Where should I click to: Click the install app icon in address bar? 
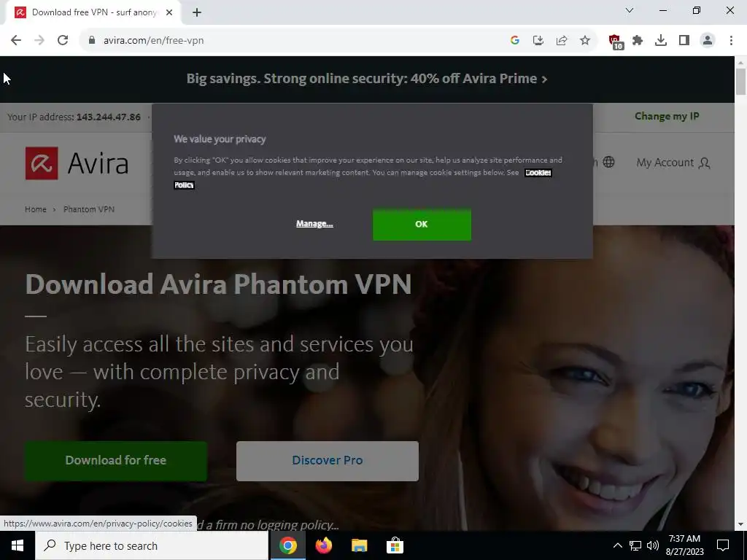pos(538,41)
